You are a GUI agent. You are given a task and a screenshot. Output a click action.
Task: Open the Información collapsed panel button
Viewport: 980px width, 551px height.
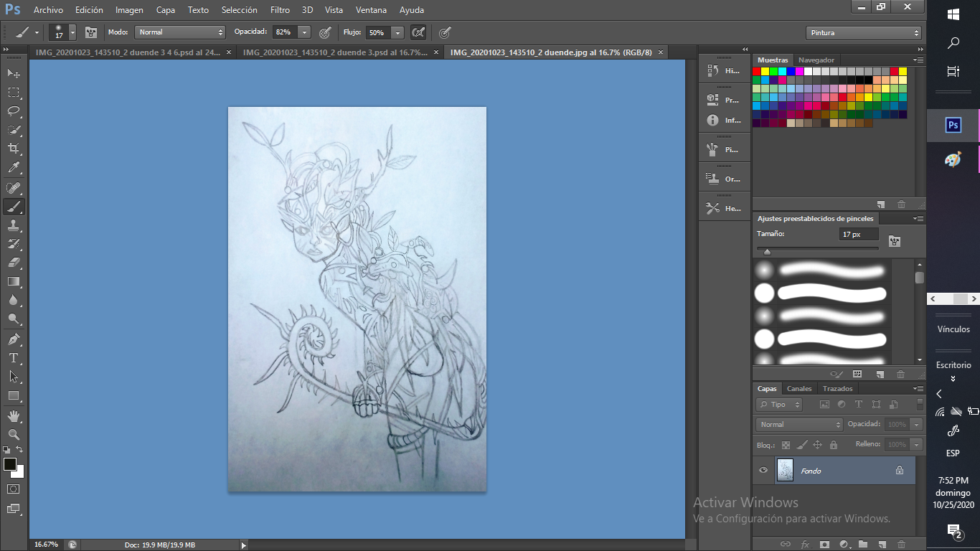(725, 120)
